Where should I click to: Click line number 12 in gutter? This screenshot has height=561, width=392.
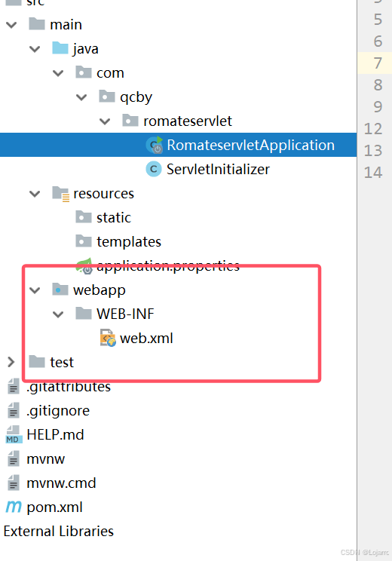pos(373,129)
